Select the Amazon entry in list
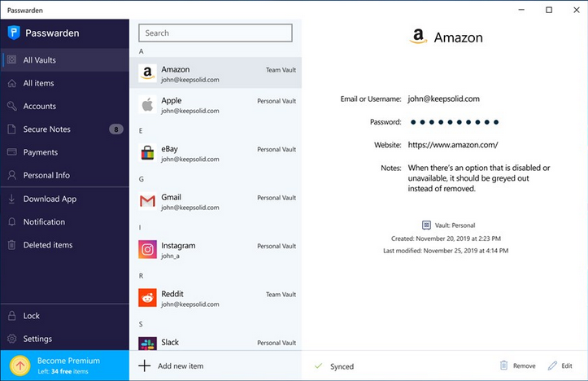Image resolution: width=588 pixels, height=381 pixels. pos(216,72)
